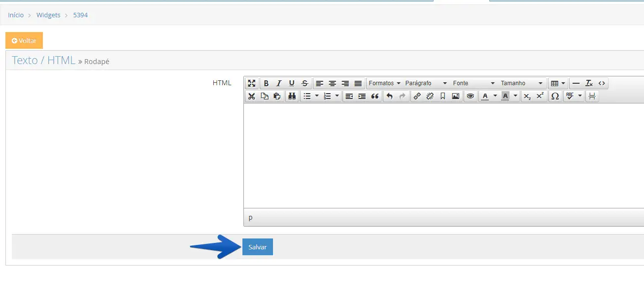The height and width of the screenshot is (304, 644).
Task: Insert or edit a link
Action: [x=417, y=96]
